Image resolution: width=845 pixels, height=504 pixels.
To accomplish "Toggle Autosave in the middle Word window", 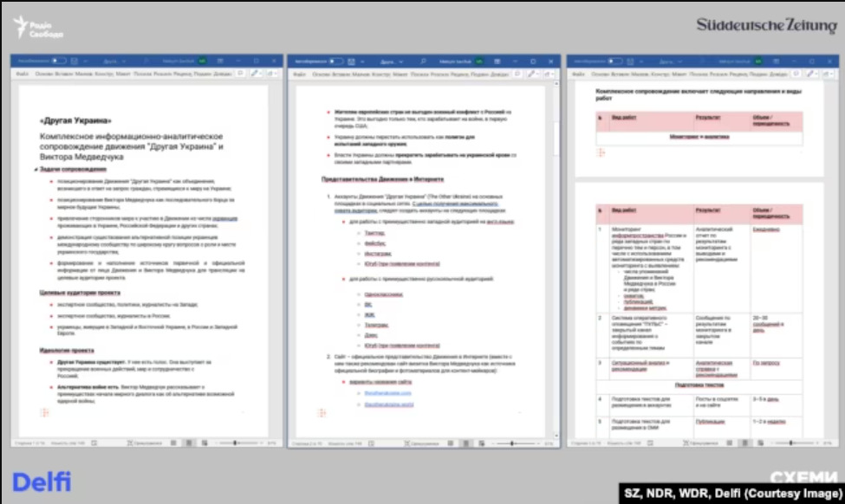I will pos(335,61).
